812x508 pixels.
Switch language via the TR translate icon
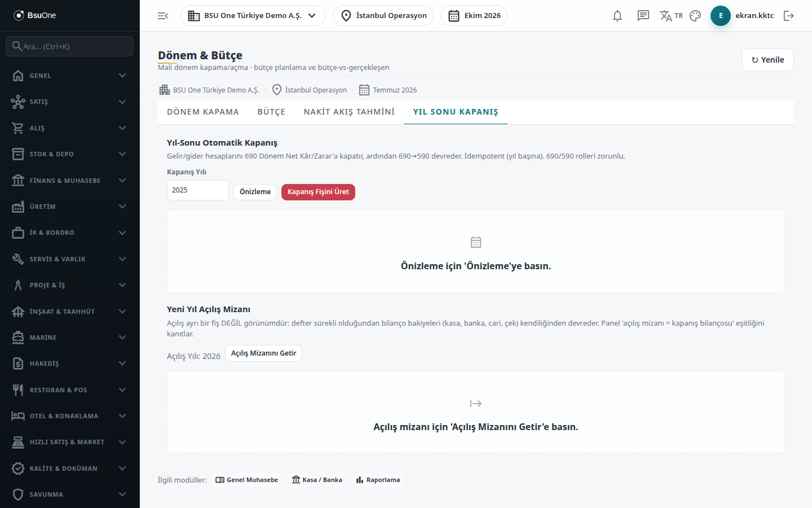point(671,16)
